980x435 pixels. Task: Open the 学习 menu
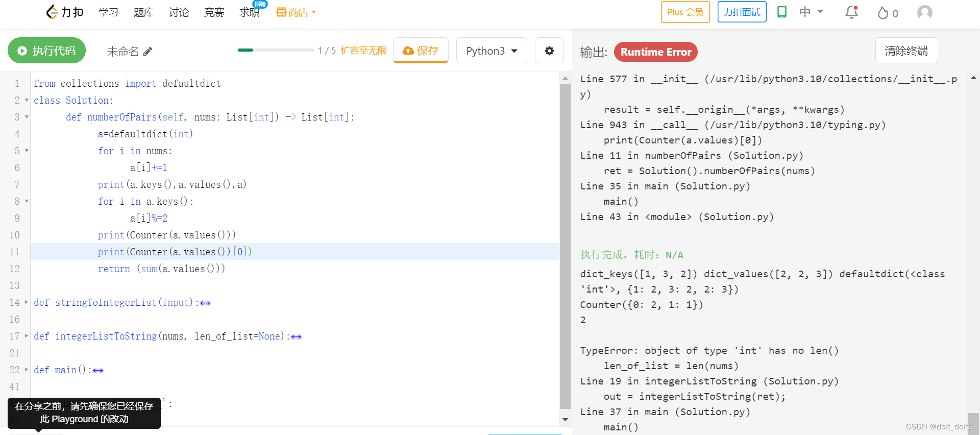(108, 12)
